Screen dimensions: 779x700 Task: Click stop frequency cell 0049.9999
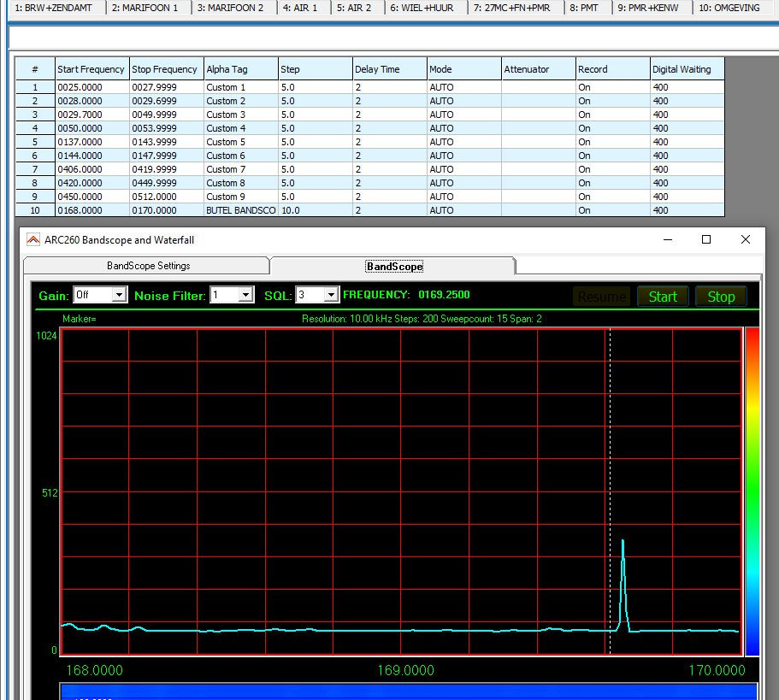(167, 115)
